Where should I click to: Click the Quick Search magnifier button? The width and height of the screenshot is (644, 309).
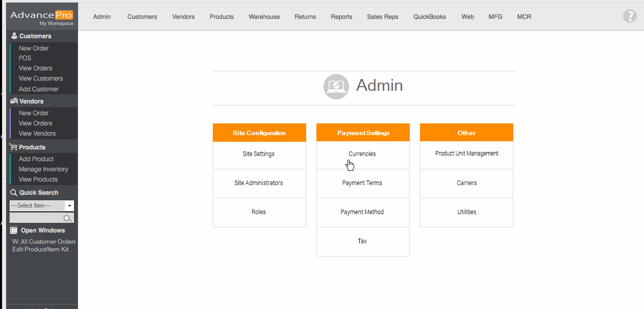(x=67, y=218)
